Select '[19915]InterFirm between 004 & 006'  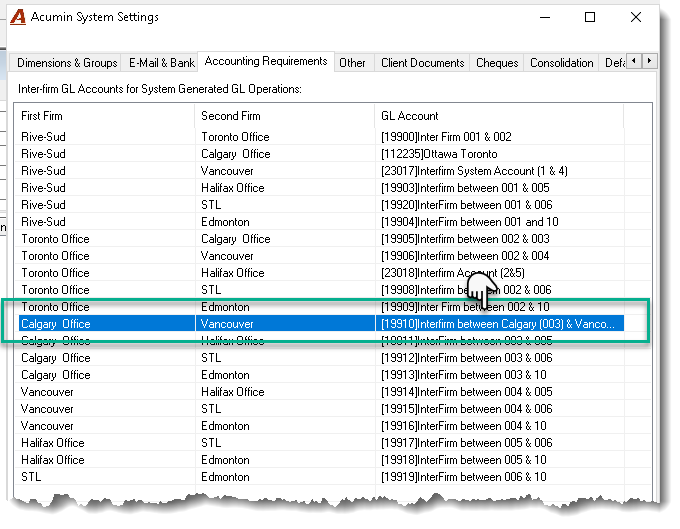pyautogui.click(x=467, y=409)
